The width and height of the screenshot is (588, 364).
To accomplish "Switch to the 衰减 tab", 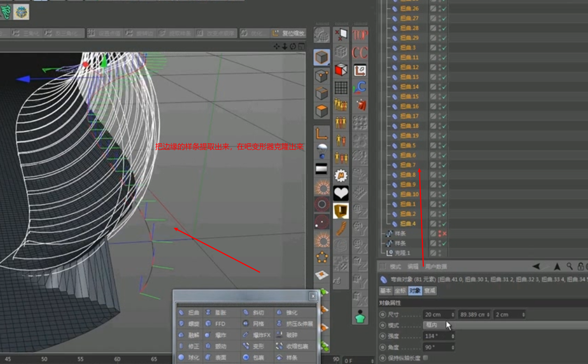I will click(x=430, y=290).
